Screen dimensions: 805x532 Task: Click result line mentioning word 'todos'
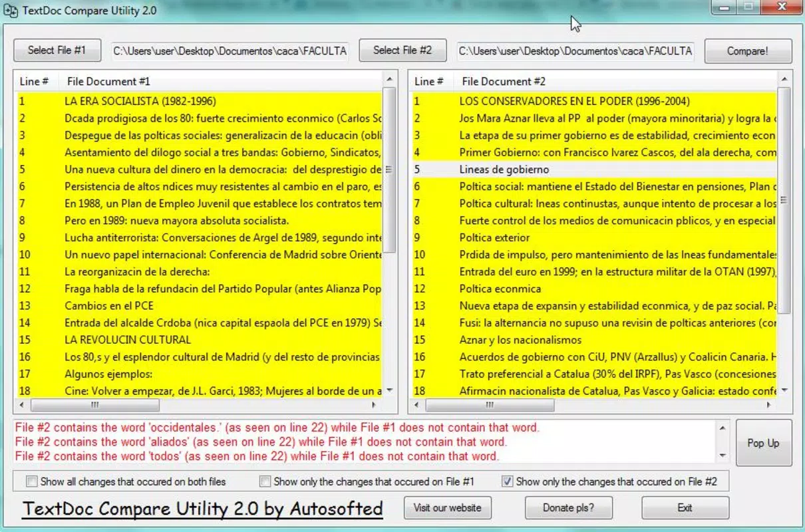(257, 456)
